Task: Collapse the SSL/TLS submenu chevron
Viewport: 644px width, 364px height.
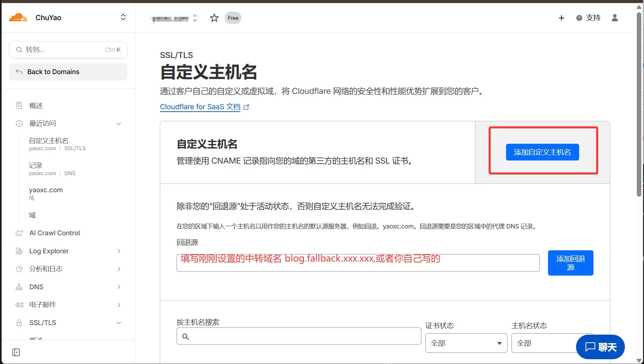Action: (x=119, y=323)
